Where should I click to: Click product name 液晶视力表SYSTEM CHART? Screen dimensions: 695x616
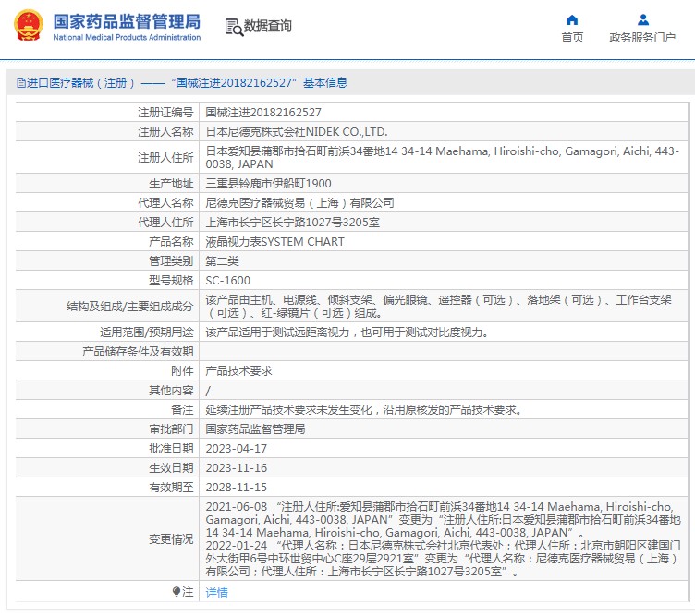[x=274, y=241]
